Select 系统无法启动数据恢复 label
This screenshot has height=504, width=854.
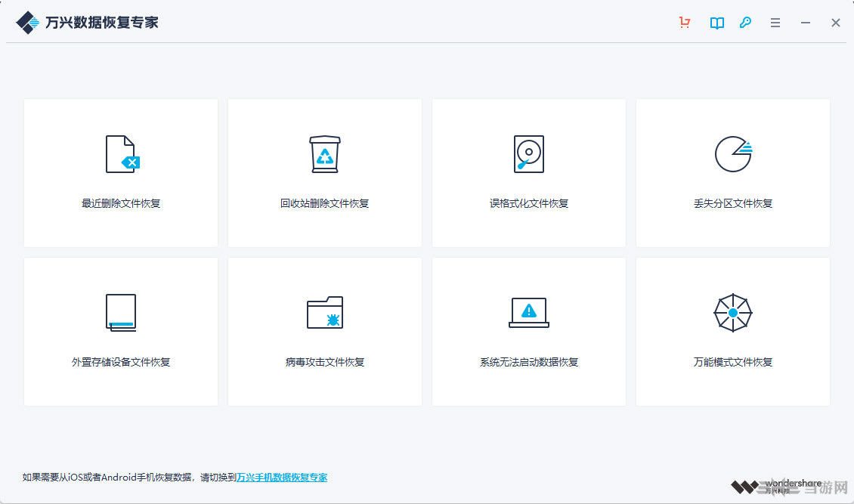pyautogui.click(x=529, y=363)
